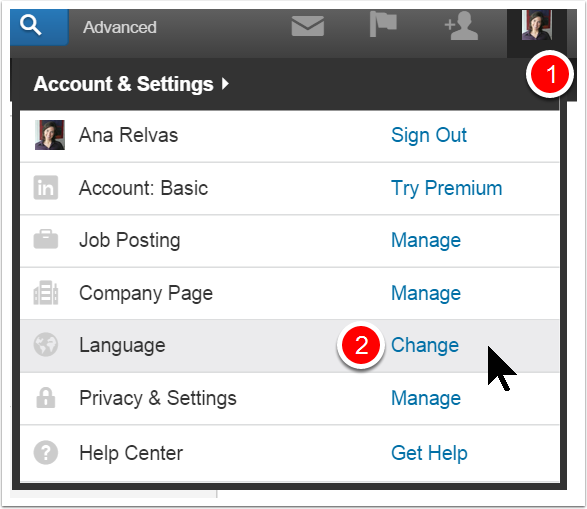587x509 pixels.
Task: Click the LinkedIn logo beside Account: Basic
Action: (x=46, y=188)
